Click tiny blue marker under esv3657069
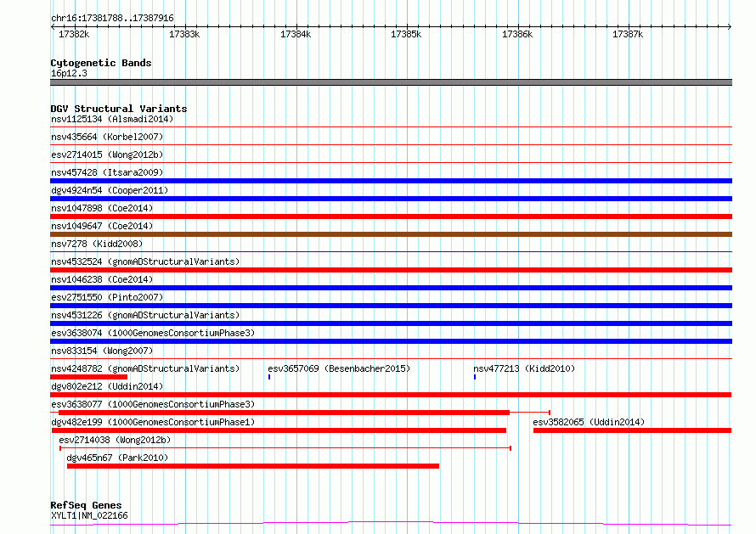 pos(269,378)
